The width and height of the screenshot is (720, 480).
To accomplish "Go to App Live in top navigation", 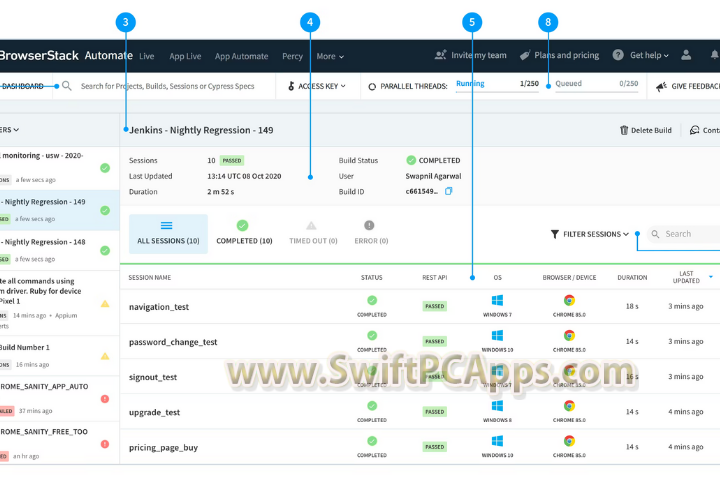I will pyautogui.click(x=185, y=56).
